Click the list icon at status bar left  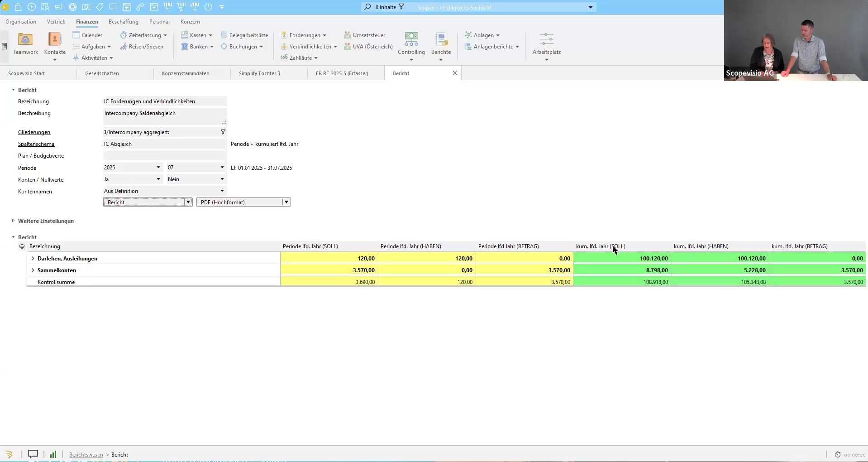pyautogui.click(x=9, y=454)
